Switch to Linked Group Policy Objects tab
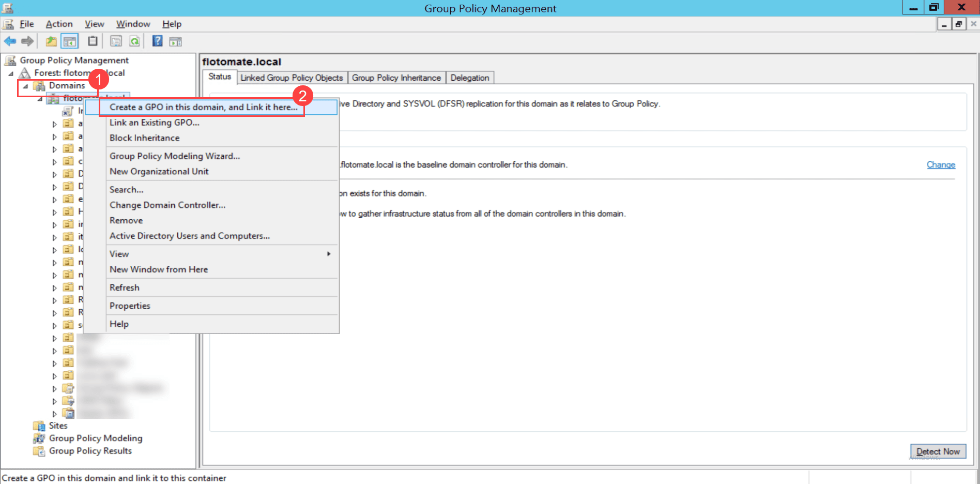 [x=292, y=78]
